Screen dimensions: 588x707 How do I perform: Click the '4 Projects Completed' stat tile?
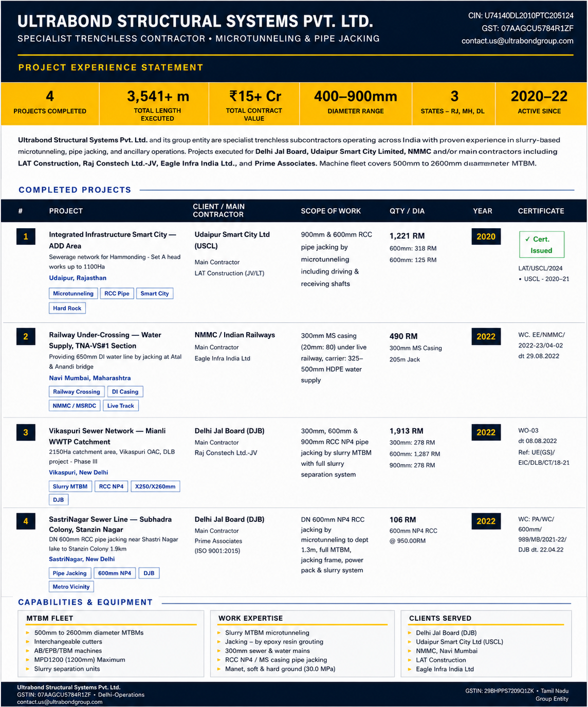(50, 103)
